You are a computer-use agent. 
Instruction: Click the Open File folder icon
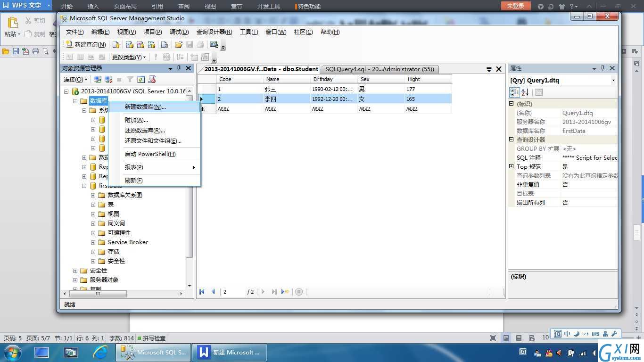[178, 44]
